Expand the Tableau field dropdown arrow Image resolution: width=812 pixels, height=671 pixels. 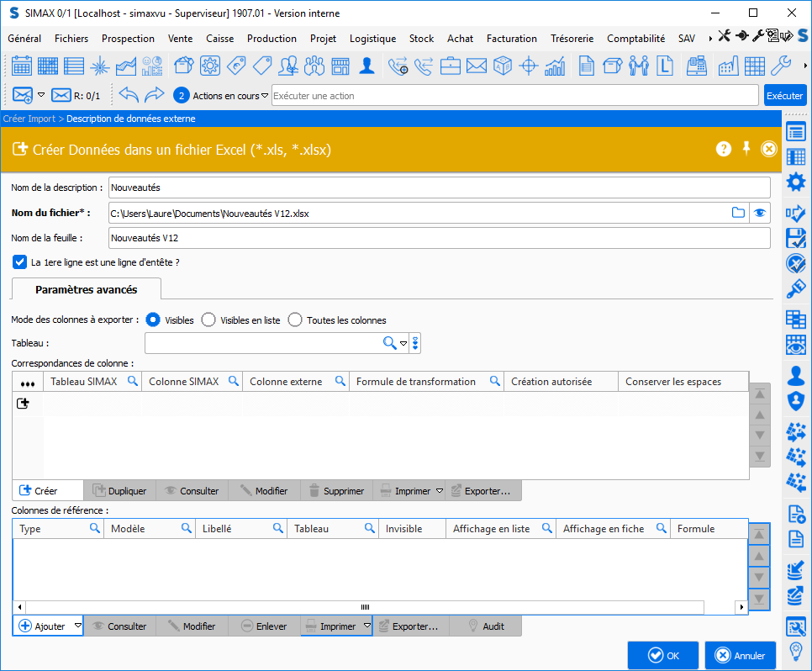[x=403, y=343]
